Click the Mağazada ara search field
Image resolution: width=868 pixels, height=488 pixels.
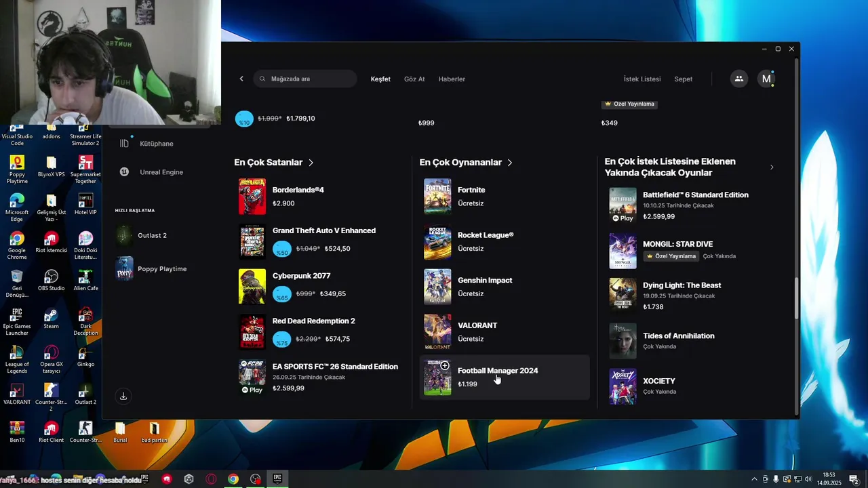click(x=306, y=79)
